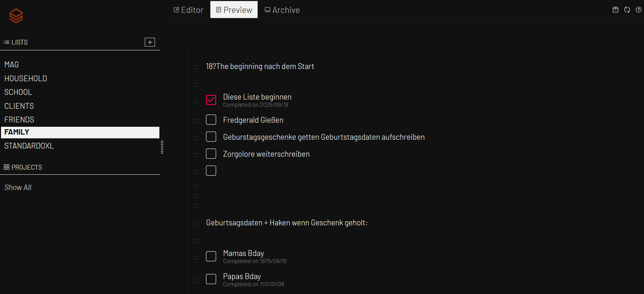
Task: Grab drag handle beside the empty checkbox item
Action: click(x=196, y=172)
